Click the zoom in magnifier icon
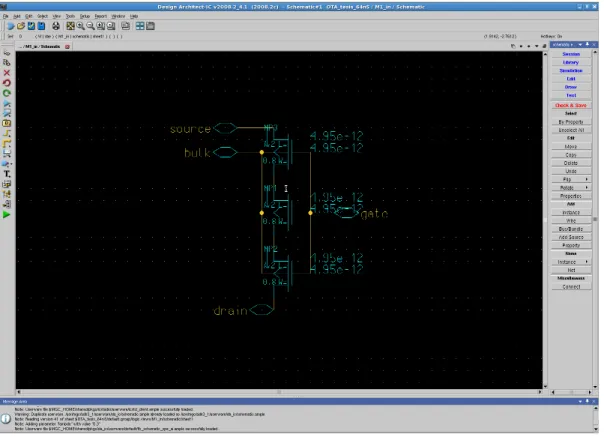 click(81, 26)
